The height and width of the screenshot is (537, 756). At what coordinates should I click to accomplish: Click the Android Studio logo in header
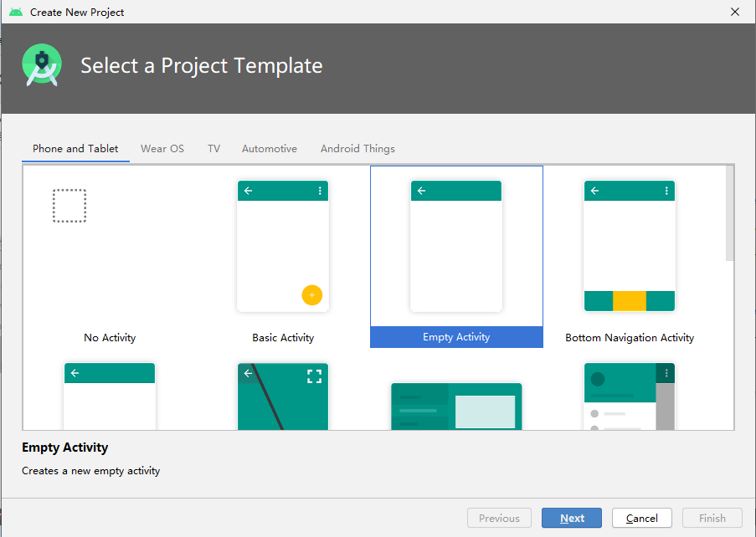(x=42, y=65)
